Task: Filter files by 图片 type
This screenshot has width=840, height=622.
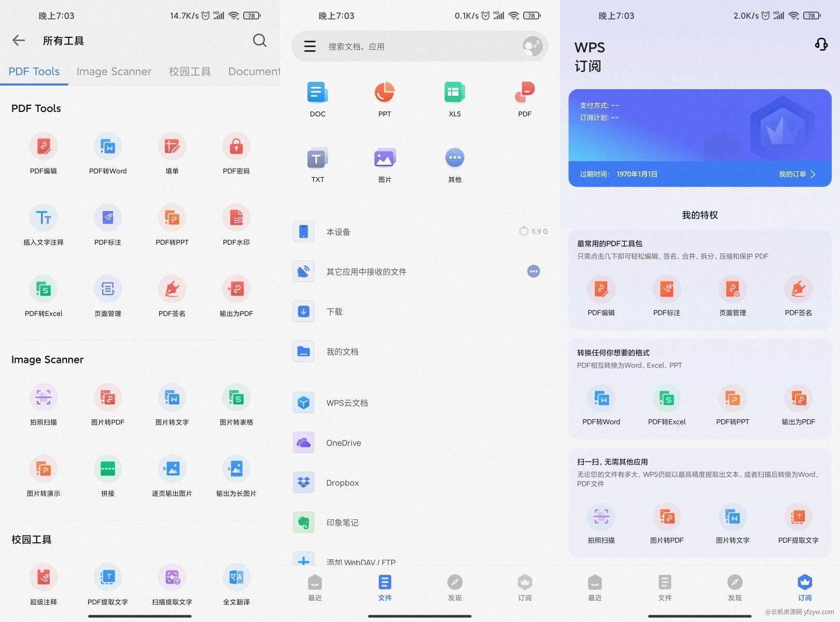Action: click(385, 165)
